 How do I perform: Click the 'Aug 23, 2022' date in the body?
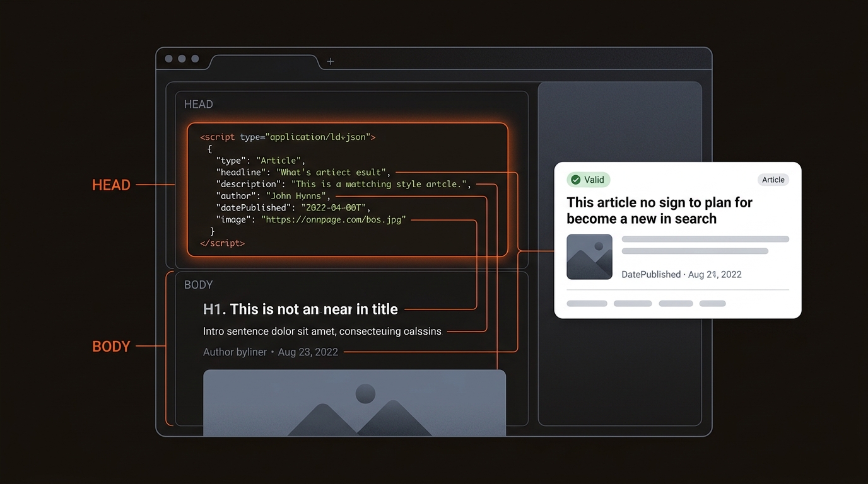click(x=308, y=352)
